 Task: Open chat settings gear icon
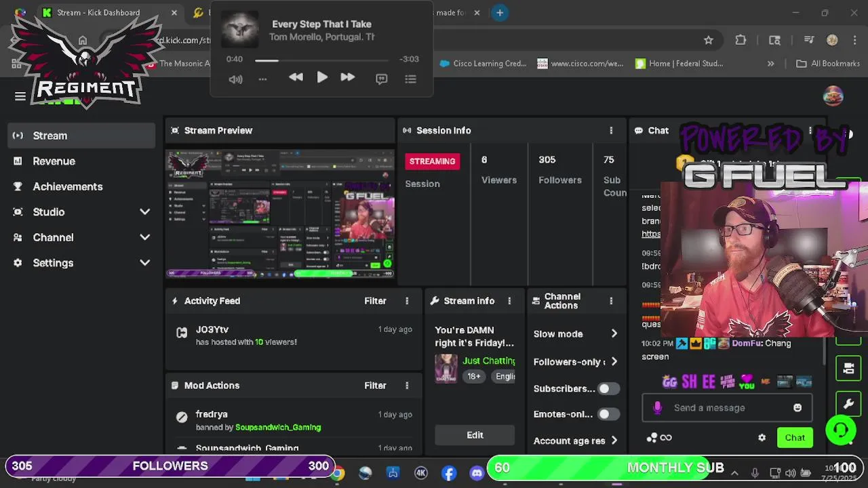(x=762, y=438)
